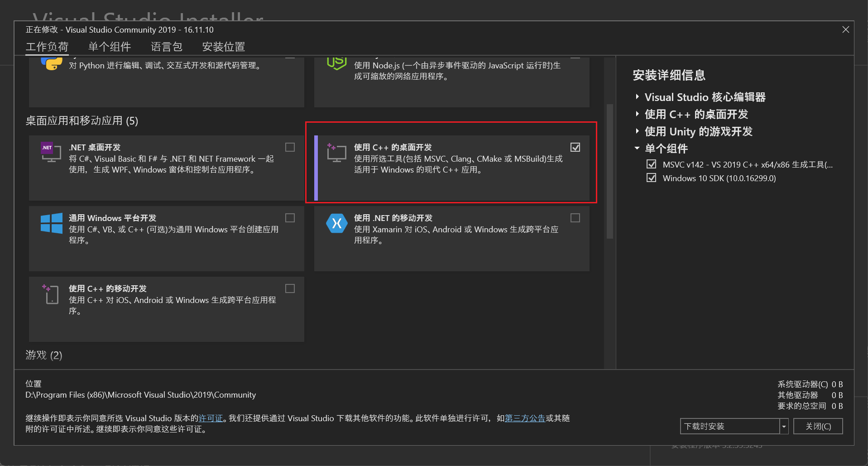This screenshot has width=868, height=466.
Task: Enable the .NET 桌面开发 checkbox
Action: click(290, 147)
